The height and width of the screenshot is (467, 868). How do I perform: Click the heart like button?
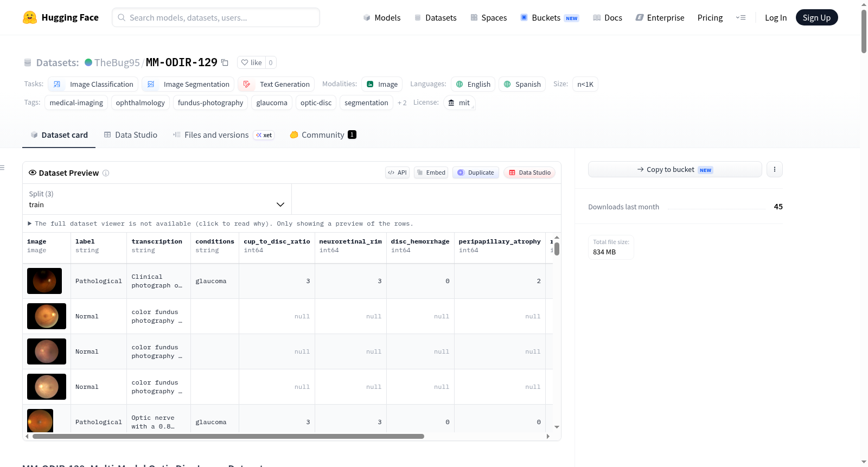251,62
